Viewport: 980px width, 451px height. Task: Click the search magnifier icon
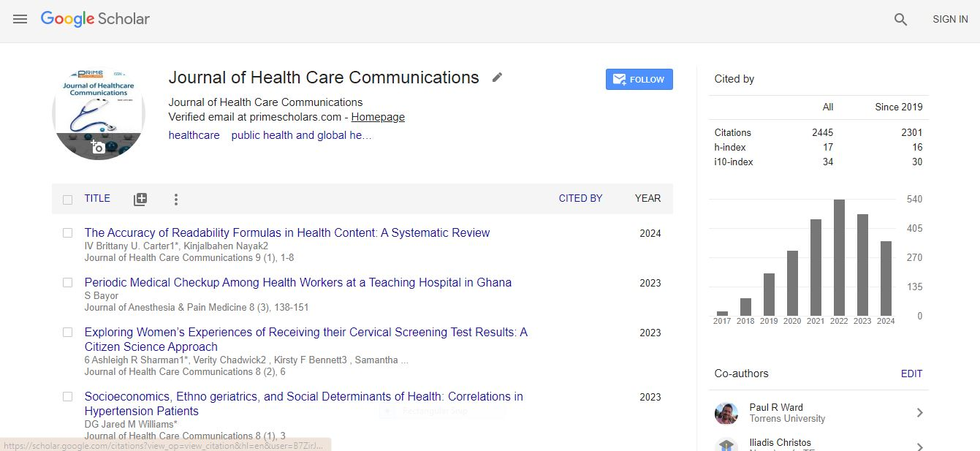click(x=900, y=20)
